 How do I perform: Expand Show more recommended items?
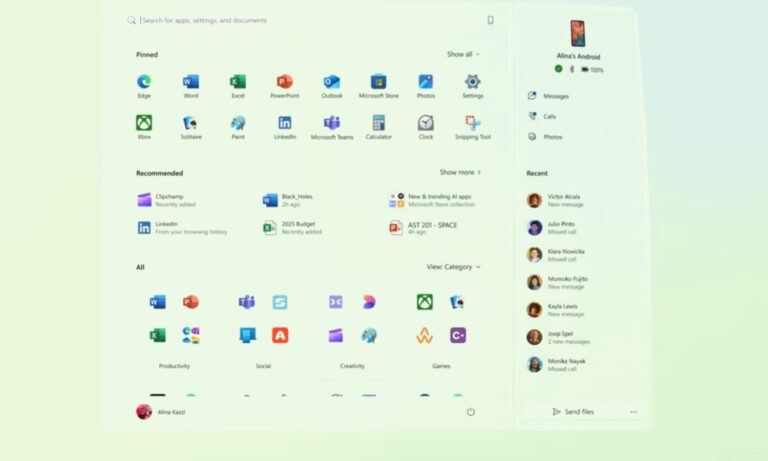coord(460,172)
